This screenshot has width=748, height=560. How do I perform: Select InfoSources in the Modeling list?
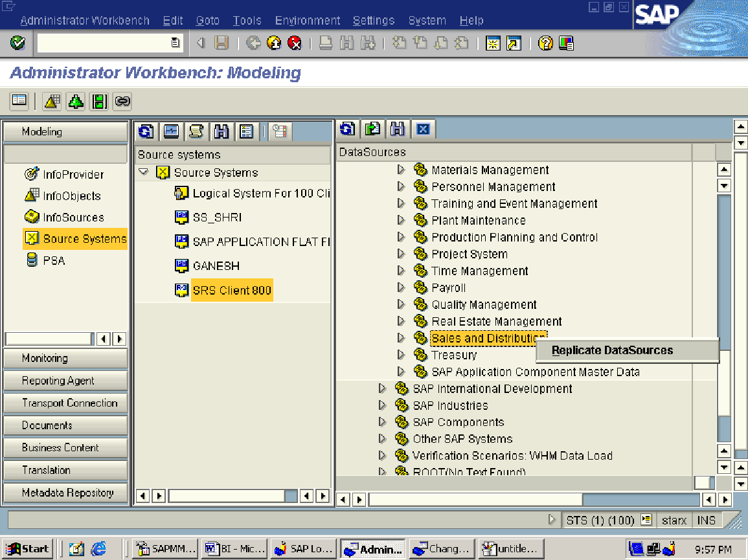pyautogui.click(x=73, y=218)
